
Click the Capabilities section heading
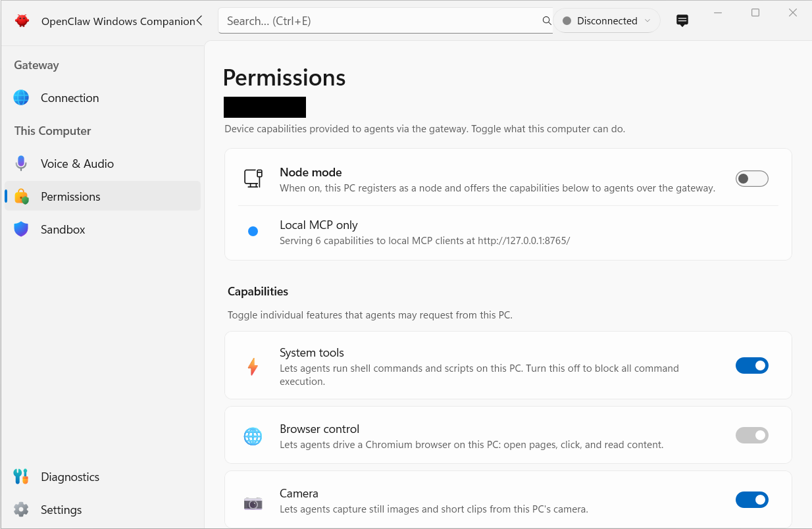coord(258,291)
